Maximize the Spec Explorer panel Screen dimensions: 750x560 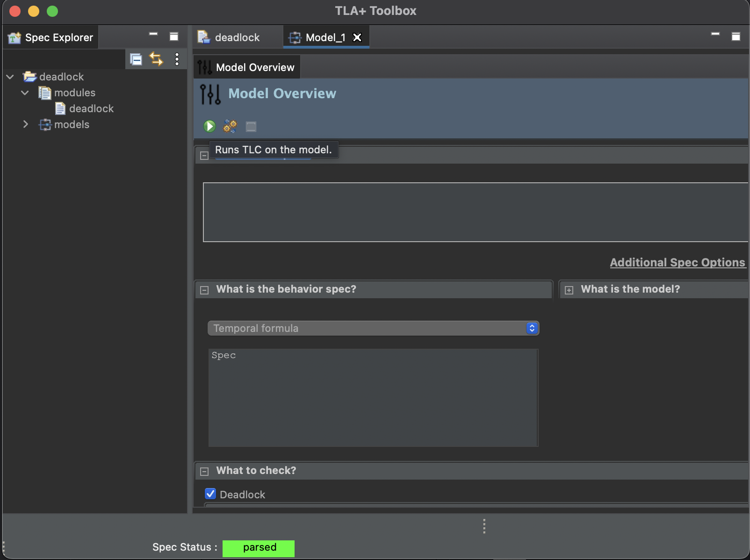[x=174, y=36]
